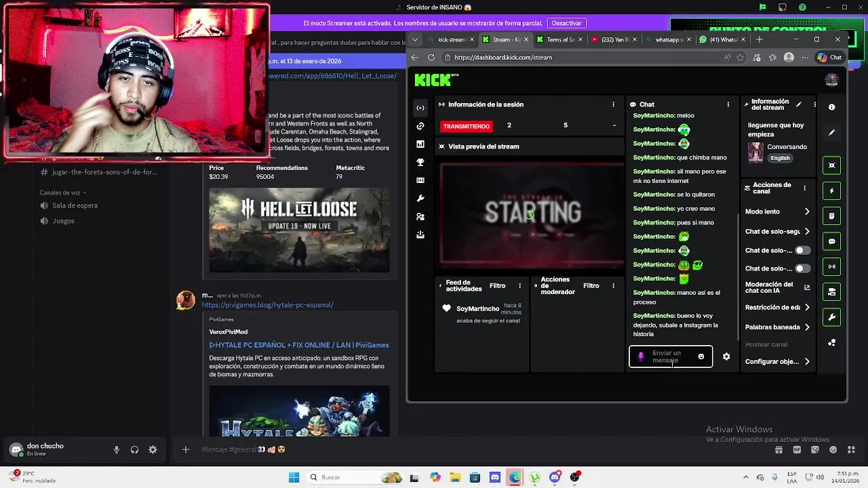Toggle the green-bordered wrench widget icon in right bar
This screenshot has height=488, width=868.
[832, 317]
